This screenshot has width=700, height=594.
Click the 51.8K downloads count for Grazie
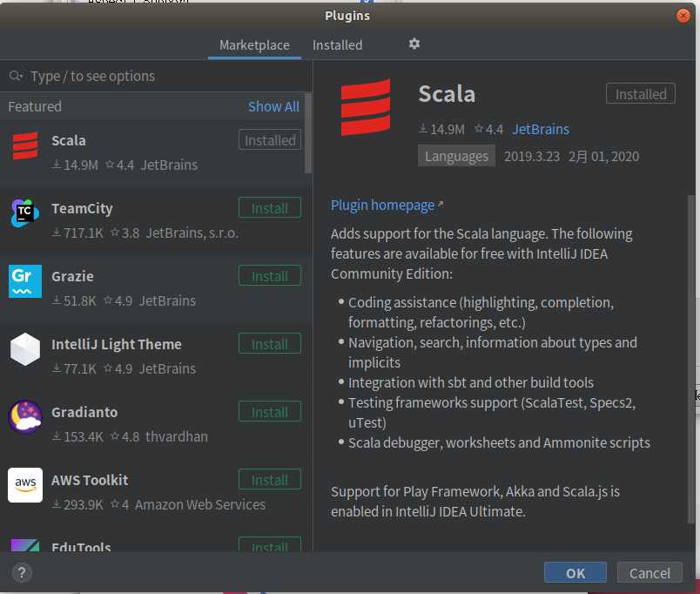[x=75, y=301]
